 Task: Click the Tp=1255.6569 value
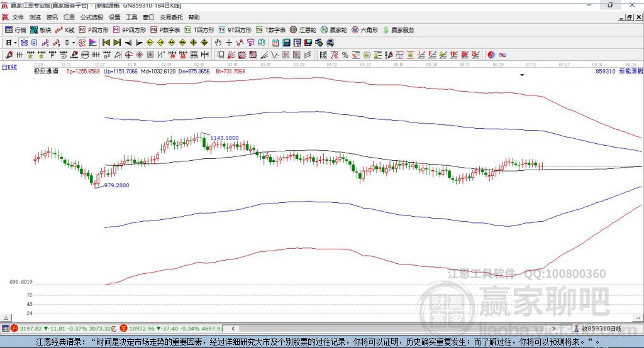83,71
